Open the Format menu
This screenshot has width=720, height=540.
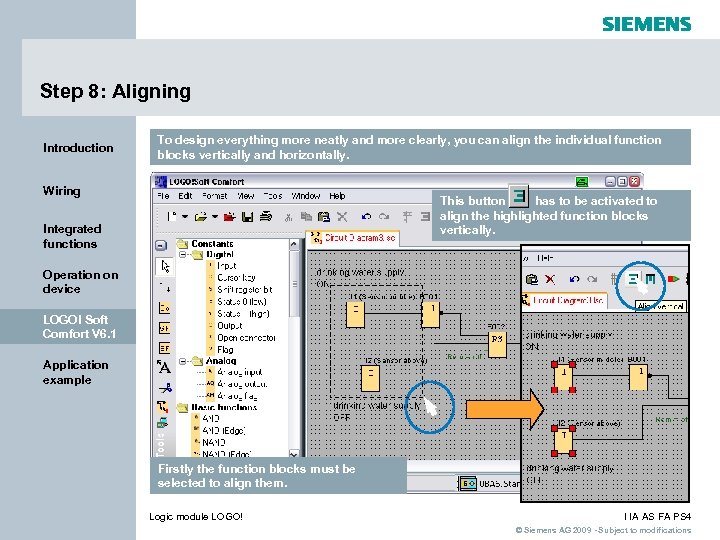click(x=214, y=196)
